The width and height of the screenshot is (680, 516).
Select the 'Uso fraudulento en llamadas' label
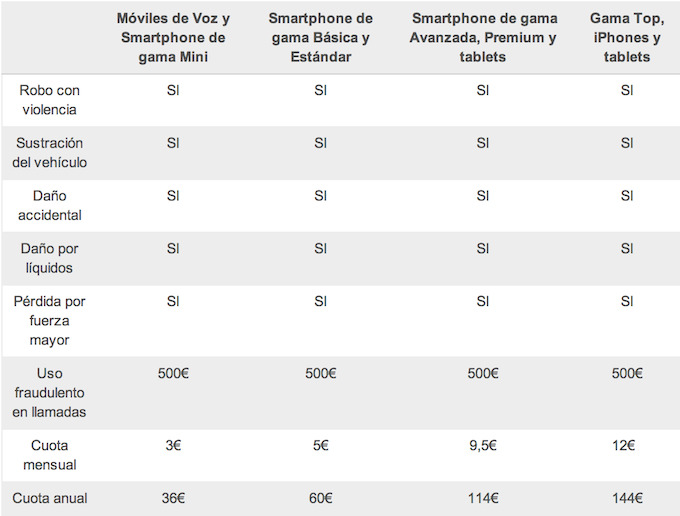pos(49,392)
